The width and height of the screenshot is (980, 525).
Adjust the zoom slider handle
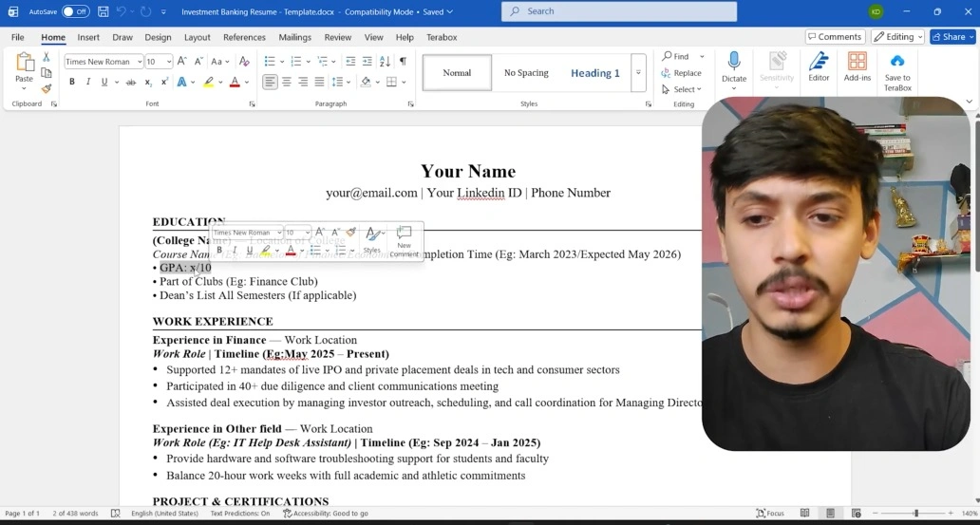pyautogui.click(x=915, y=513)
